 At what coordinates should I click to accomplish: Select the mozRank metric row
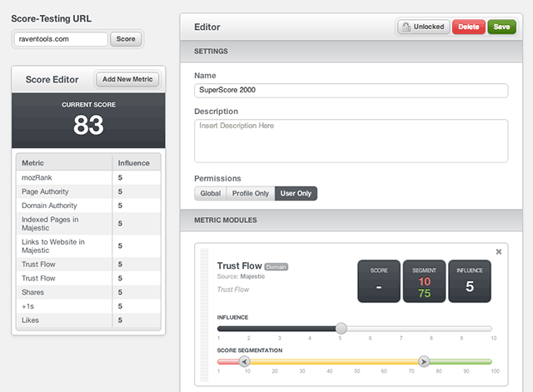pos(88,177)
